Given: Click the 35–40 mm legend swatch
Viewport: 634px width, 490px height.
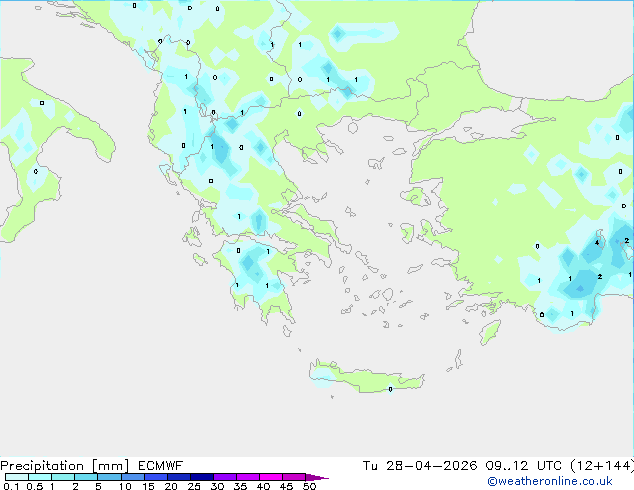Looking at the screenshot, I should click(x=248, y=477).
